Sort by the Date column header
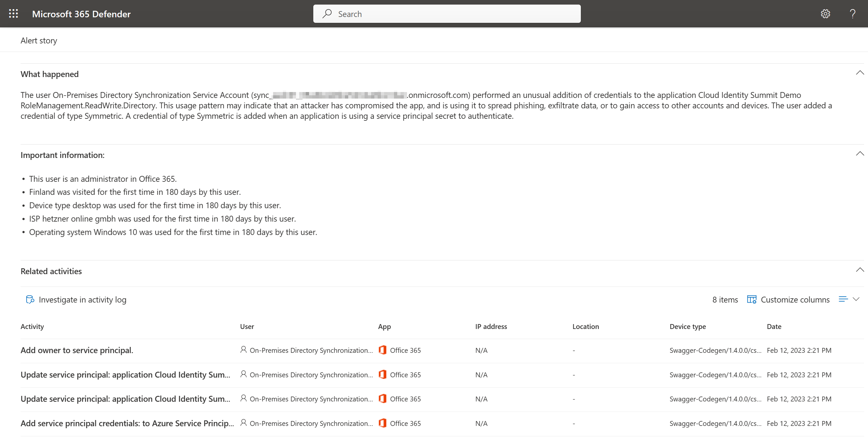The height and width of the screenshot is (437, 868). pos(774,327)
